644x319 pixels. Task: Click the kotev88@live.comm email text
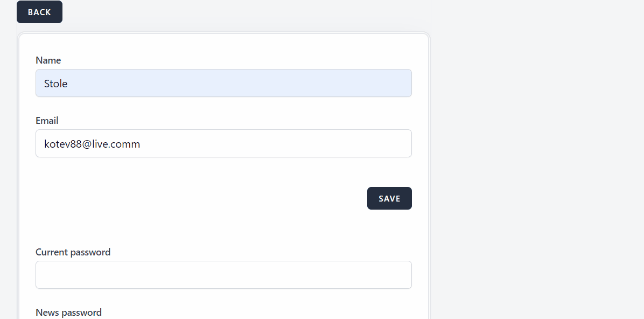coord(92,144)
